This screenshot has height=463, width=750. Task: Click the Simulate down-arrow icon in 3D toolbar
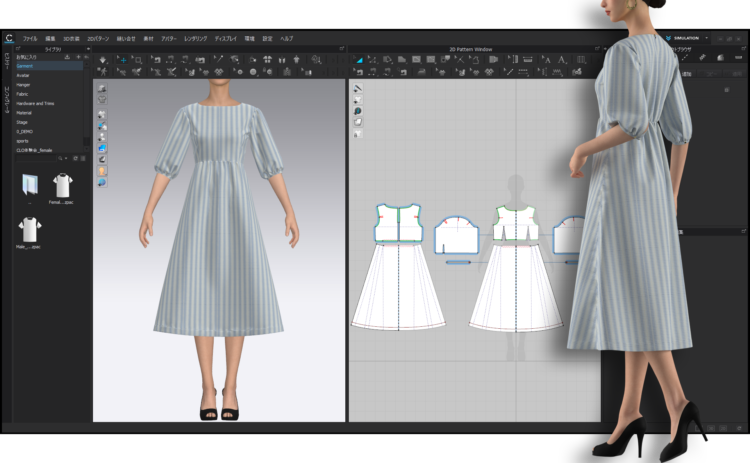(x=103, y=60)
